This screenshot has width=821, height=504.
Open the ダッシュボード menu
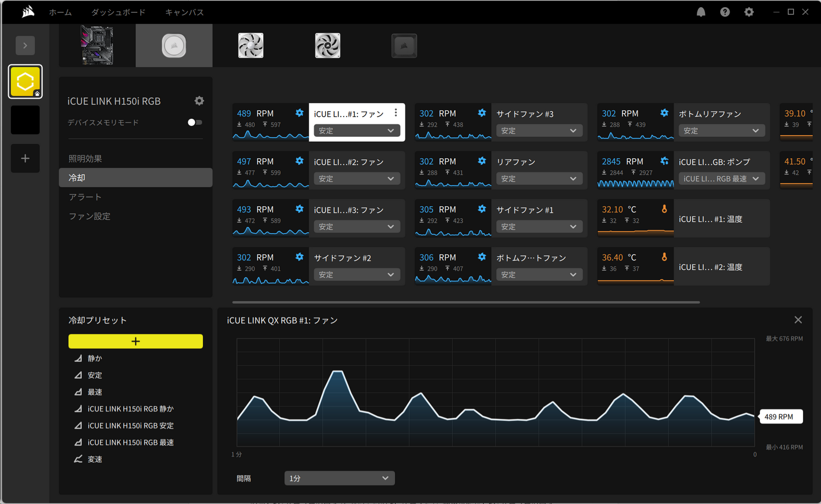point(118,11)
